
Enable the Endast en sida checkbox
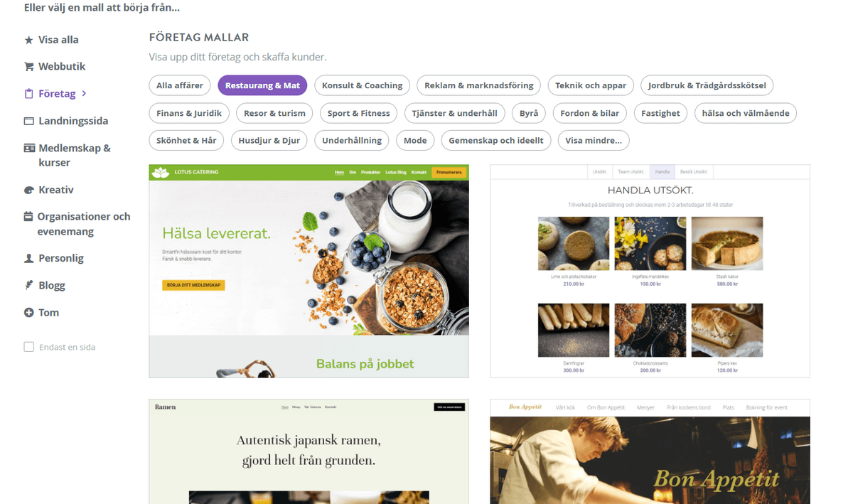(29, 348)
